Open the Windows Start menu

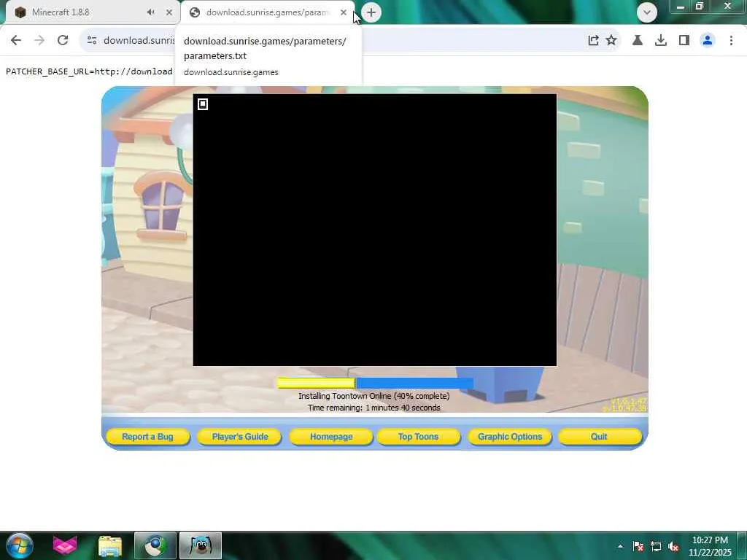click(20, 545)
